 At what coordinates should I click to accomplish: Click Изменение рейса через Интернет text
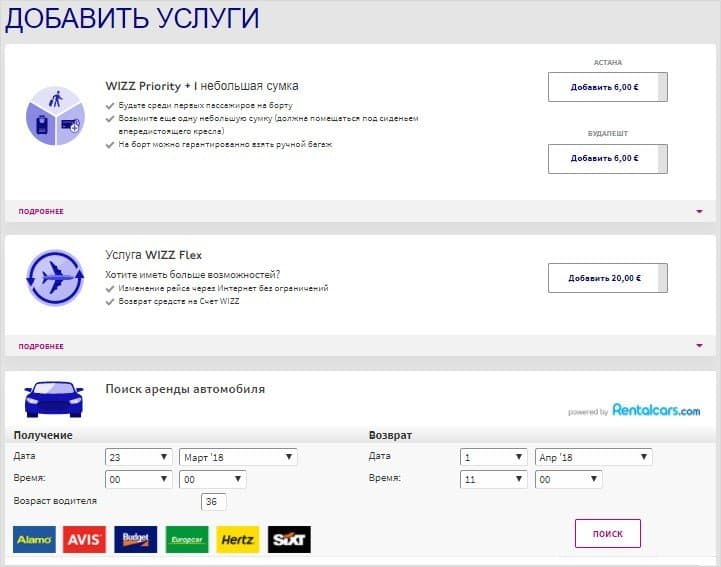[x=223, y=288]
